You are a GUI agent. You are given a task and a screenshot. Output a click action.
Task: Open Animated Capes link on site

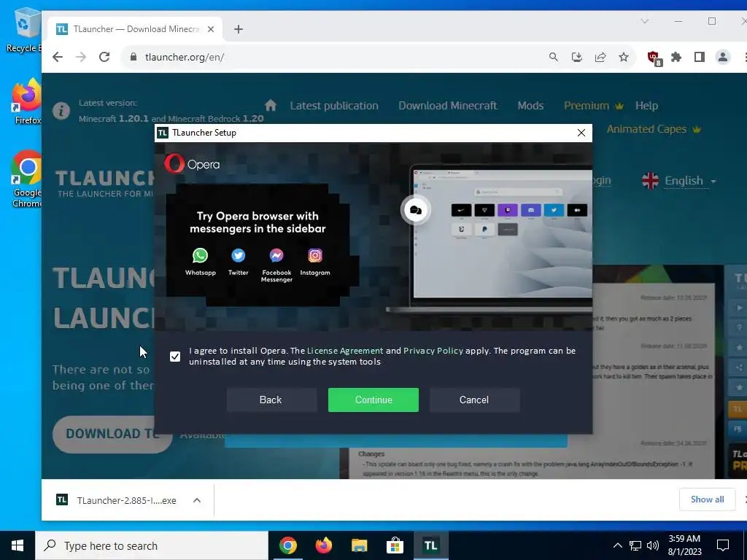654,129
